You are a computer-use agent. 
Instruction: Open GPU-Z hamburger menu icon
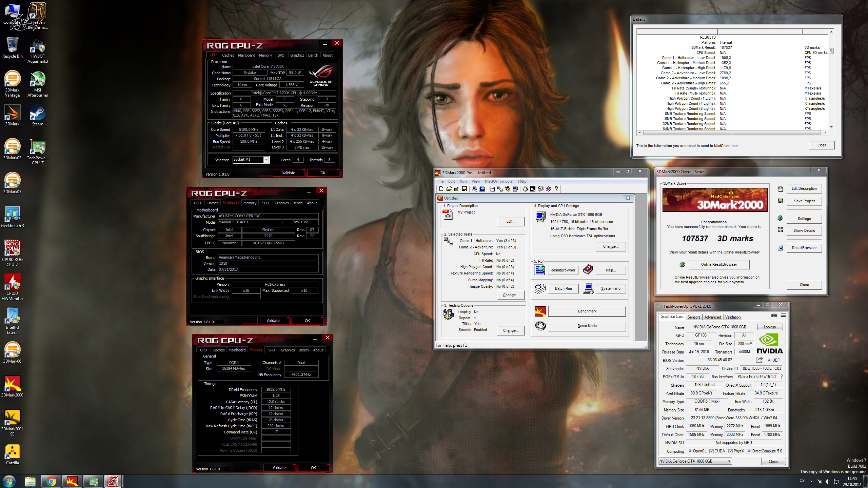coord(783,315)
